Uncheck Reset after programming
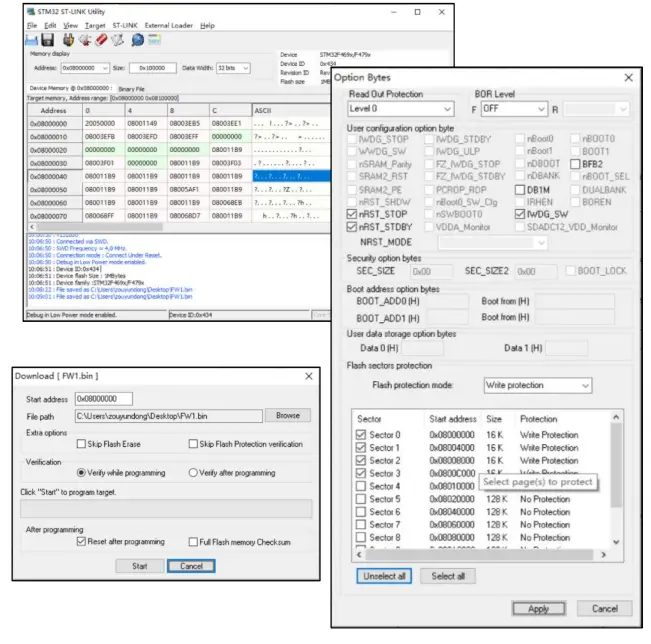 [x=81, y=541]
